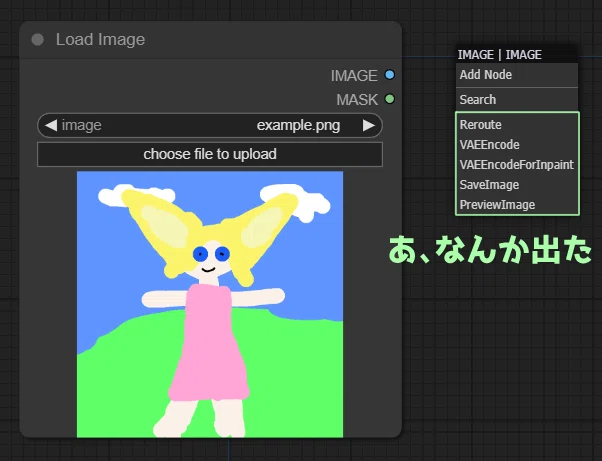Select SaveImage from the node list
This screenshot has width=602, height=461.
[517, 185]
